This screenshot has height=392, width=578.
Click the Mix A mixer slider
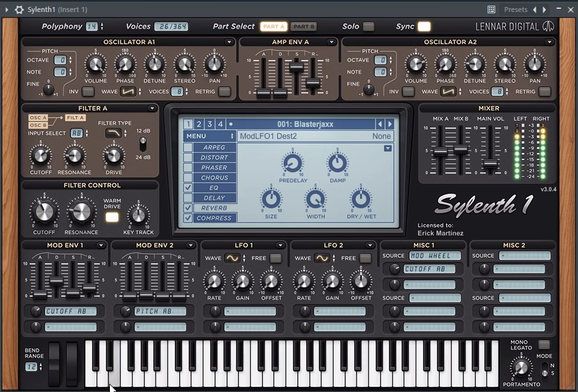pyautogui.click(x=440, y=151)
